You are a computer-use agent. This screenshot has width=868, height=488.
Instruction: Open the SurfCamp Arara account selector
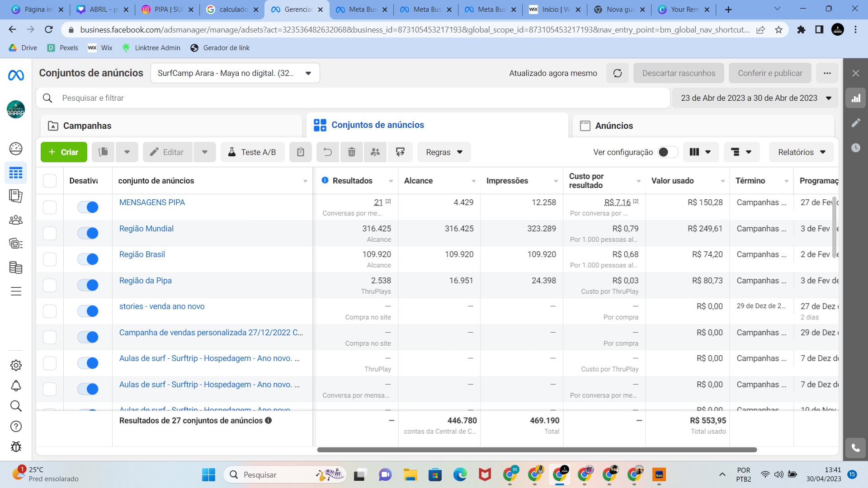pos(235,73)
